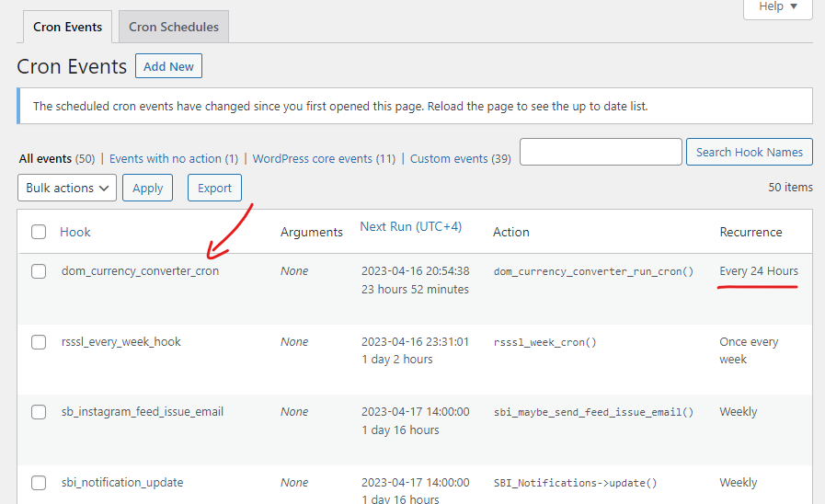This screenshot has width=825, height=504.
Task: Click the rsssl_week_cron() action text
Action: 545,342
